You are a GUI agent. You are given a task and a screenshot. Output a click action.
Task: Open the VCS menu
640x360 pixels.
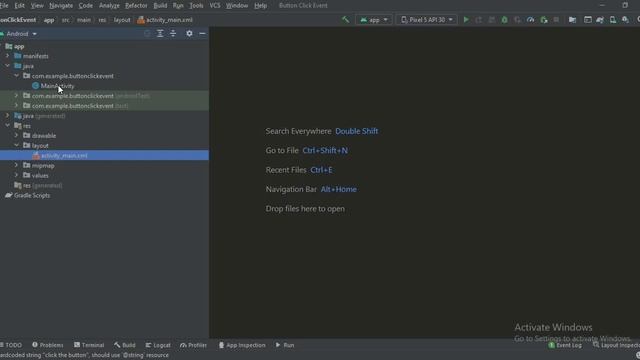click(x=215, y=6)
